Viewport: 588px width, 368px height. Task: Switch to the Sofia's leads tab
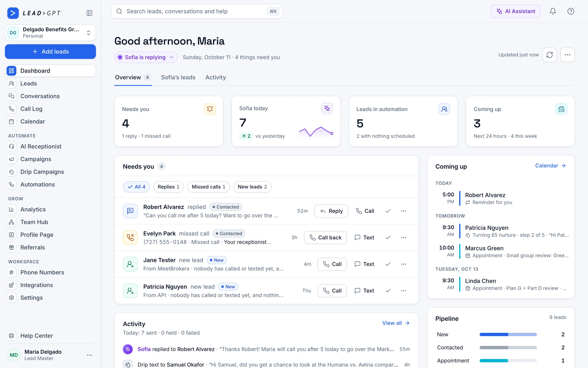coord(178,78)
